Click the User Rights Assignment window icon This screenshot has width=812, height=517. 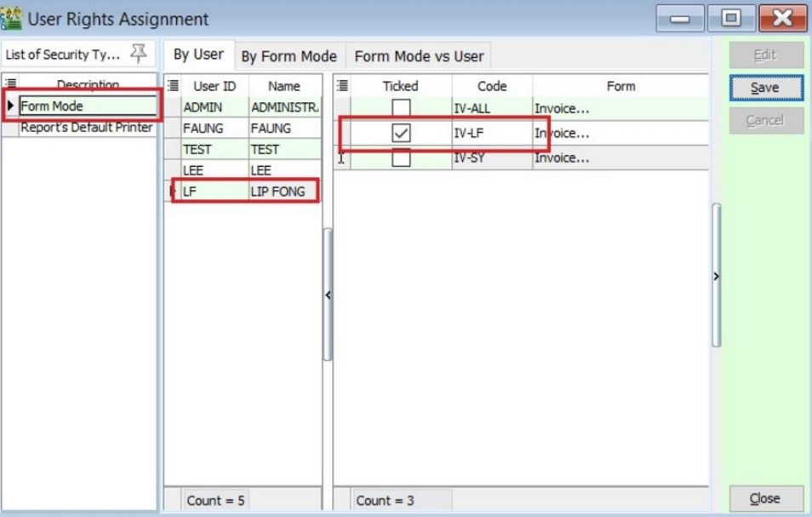12,18
